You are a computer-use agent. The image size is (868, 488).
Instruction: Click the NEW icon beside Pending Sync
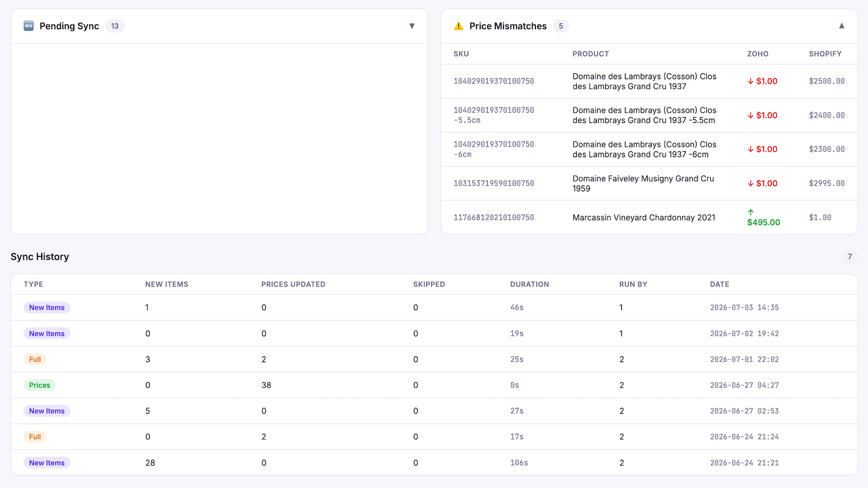click(29, 26)
